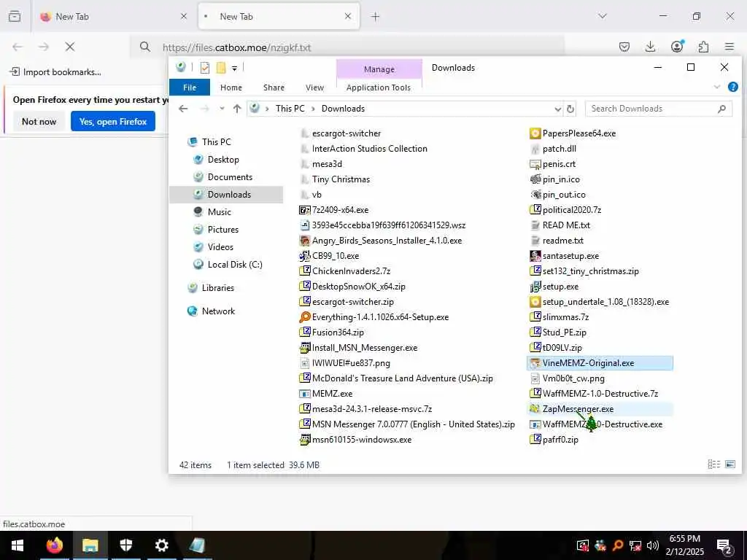Open the Home ribbon tab

click(231, 87)
